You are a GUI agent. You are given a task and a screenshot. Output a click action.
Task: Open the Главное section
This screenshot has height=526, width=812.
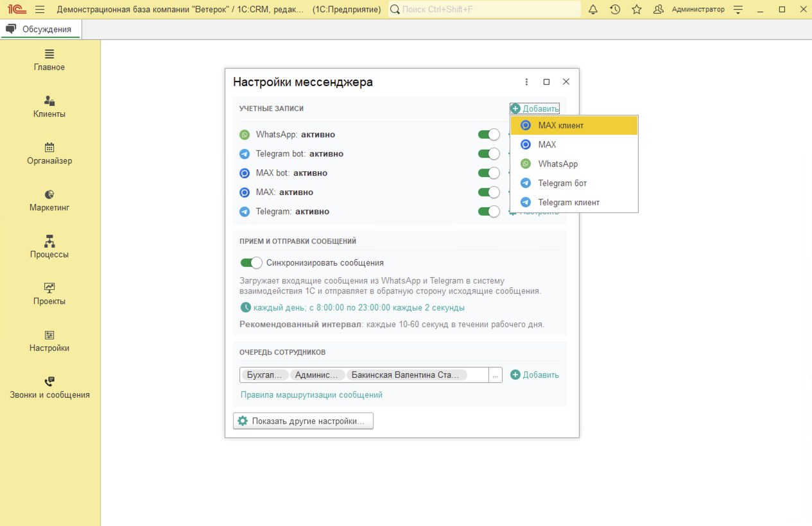pos(49,60)
